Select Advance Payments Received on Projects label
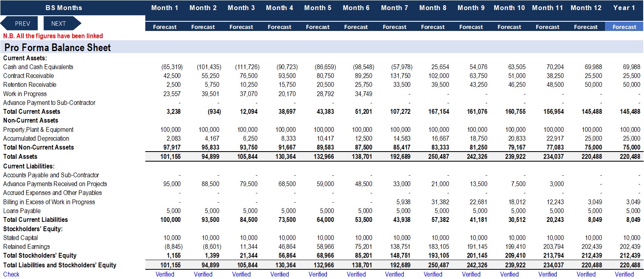Image resolution: width=644 pixels, height=279 pixels. [55, 184]
